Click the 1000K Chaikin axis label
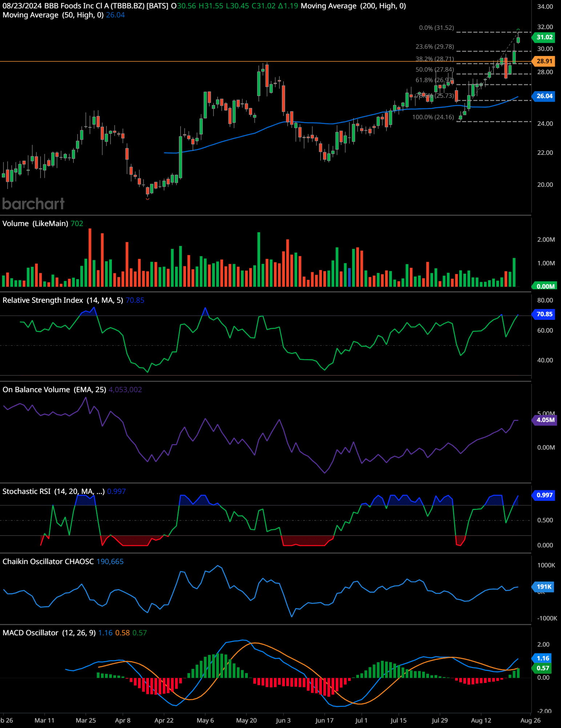This screenshot has height=728, width=561. [x=546, y=565]
